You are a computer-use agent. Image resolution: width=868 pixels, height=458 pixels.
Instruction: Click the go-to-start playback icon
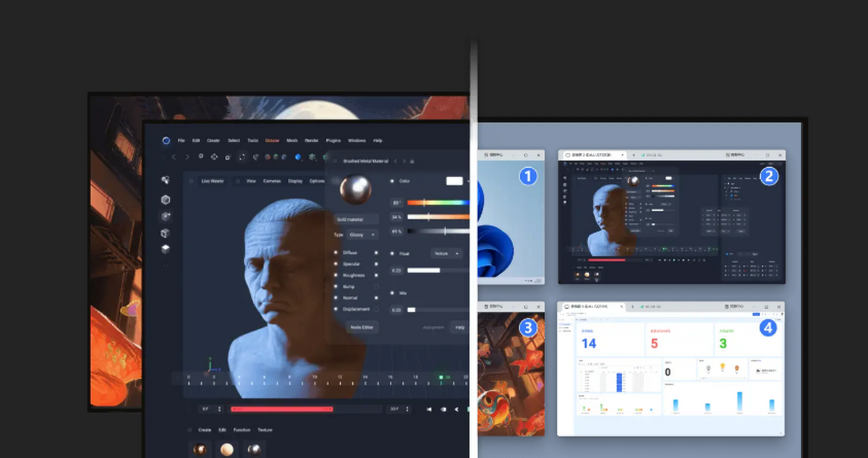[x=429, y=410]
